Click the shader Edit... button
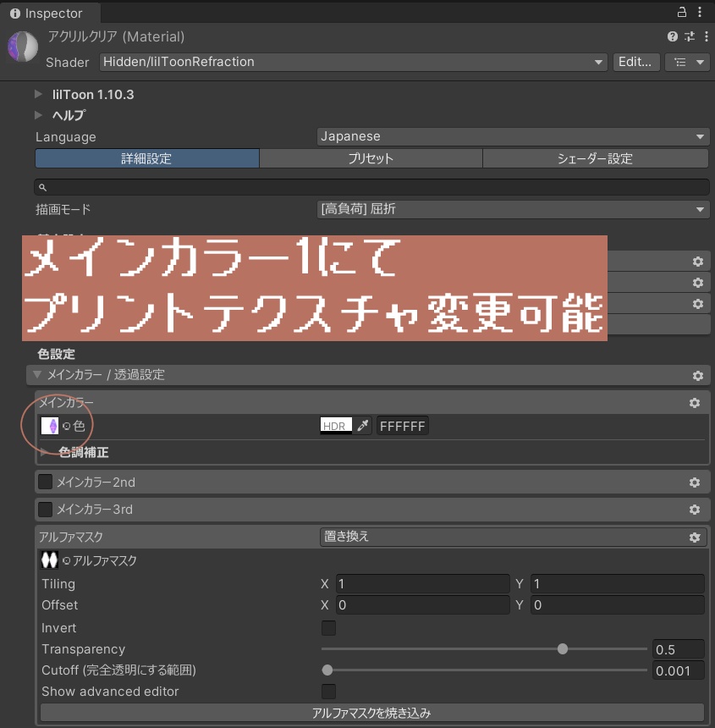The image size is (715, 728). coord(636,62)
